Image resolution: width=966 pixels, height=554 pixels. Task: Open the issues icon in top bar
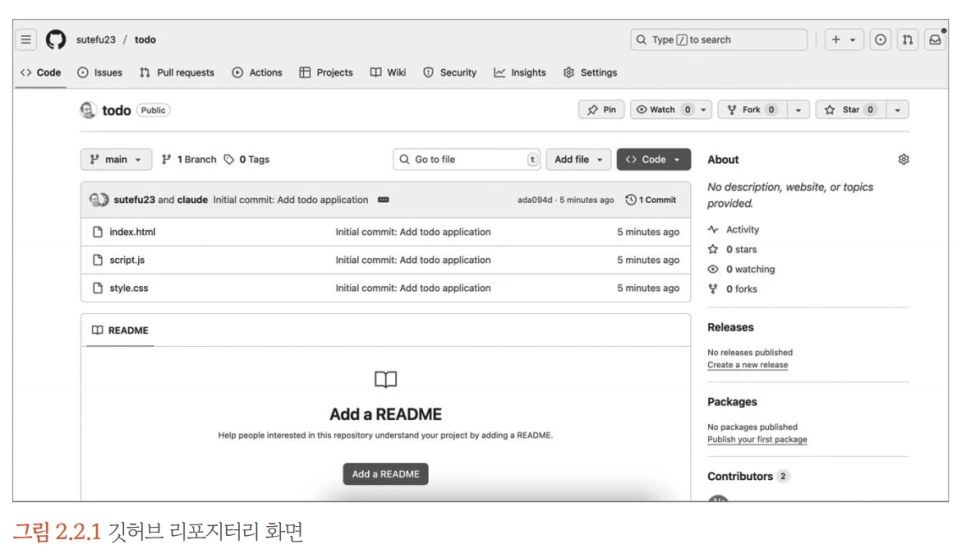(x=880, y=39)
